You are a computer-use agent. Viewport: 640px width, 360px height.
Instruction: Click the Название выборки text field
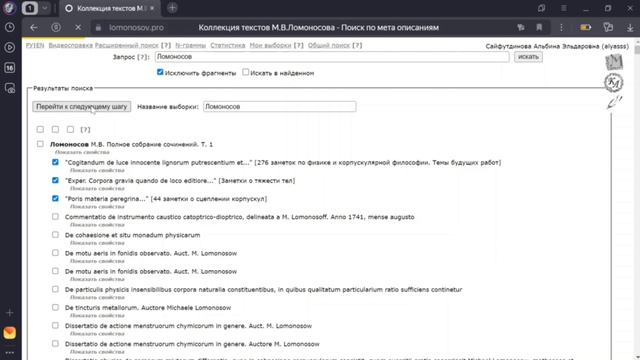tap(280, 107)
